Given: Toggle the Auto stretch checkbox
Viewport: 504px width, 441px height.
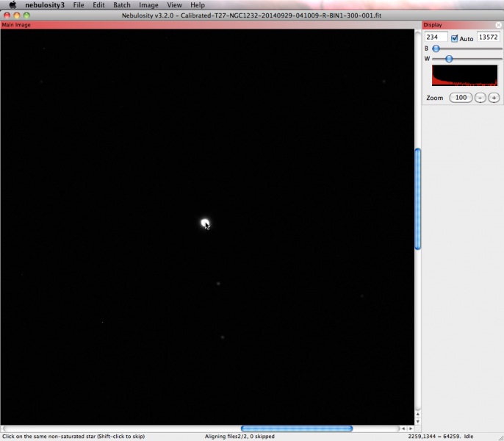Looking at the screenshot, I should tap(454, 38).
